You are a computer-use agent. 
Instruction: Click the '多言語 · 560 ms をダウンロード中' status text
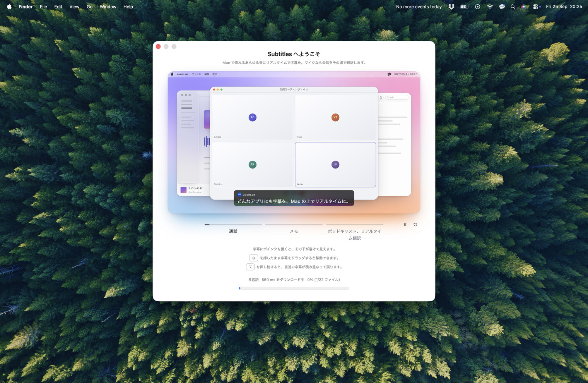294,280
